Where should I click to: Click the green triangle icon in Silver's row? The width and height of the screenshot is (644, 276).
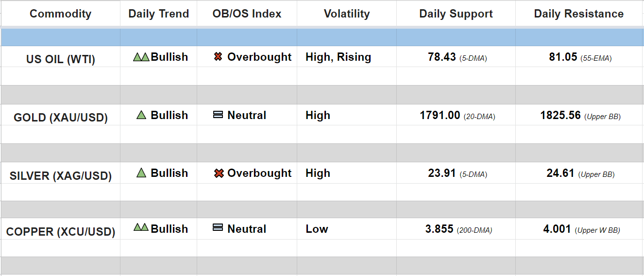141,173
